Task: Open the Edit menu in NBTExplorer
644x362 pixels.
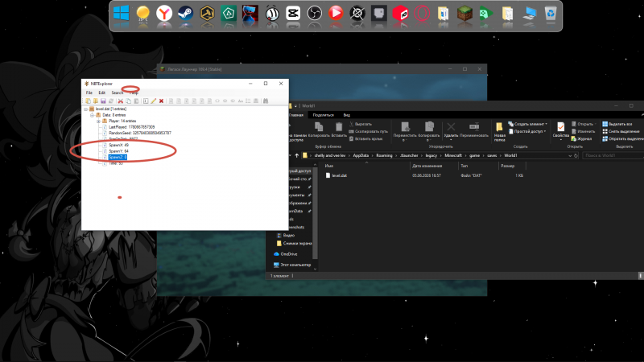Action: (x=102, y=93)
